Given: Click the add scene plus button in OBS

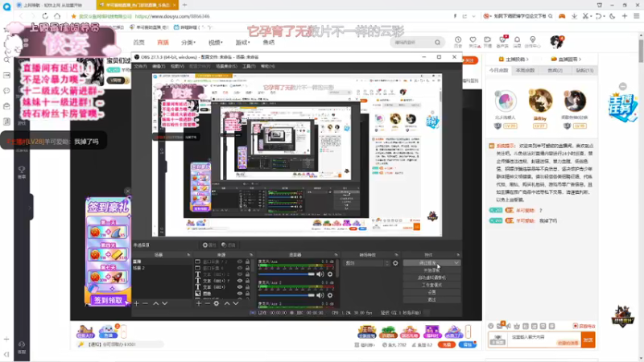Looking at the screenshot, I should tap(136, 303).
